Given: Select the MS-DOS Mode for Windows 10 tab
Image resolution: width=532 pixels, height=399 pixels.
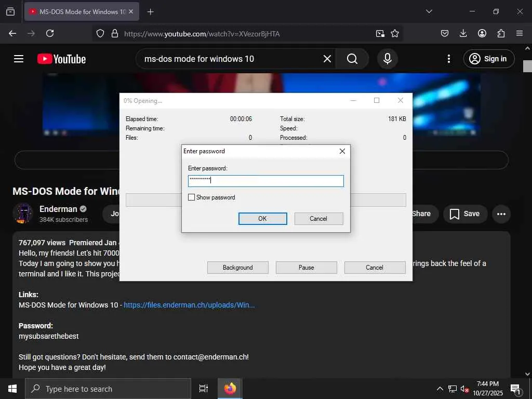Looking at the screenshot, I should [82, 11].
